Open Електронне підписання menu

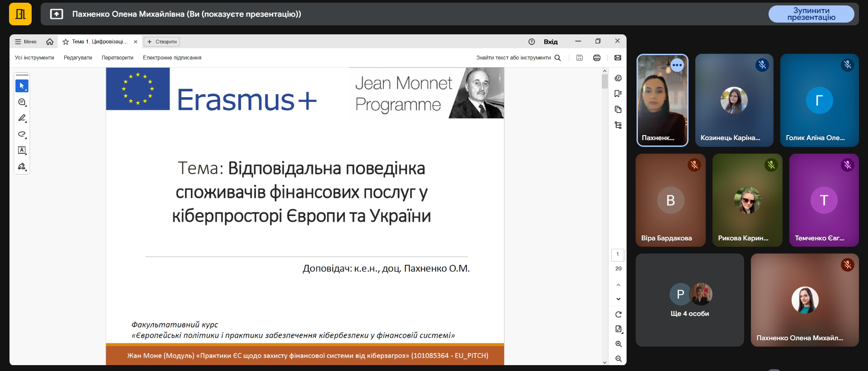click(x=172, y=58)
